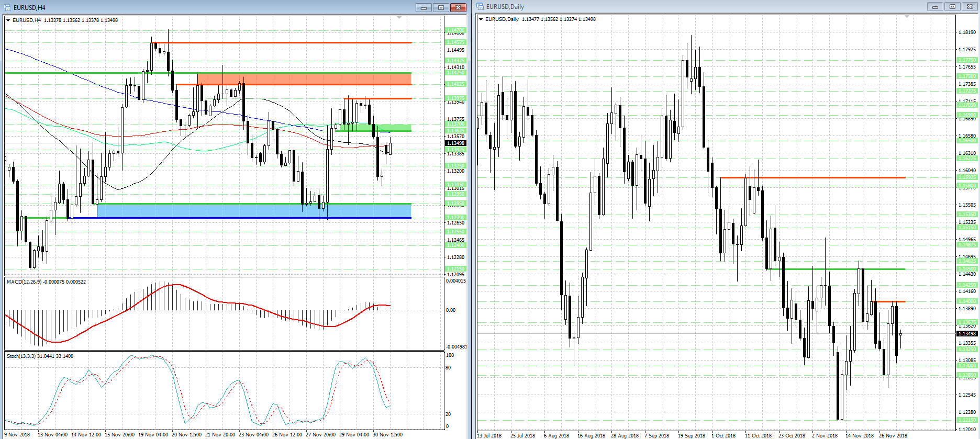Click the Stochastic scale level 80

click(448, 368)
